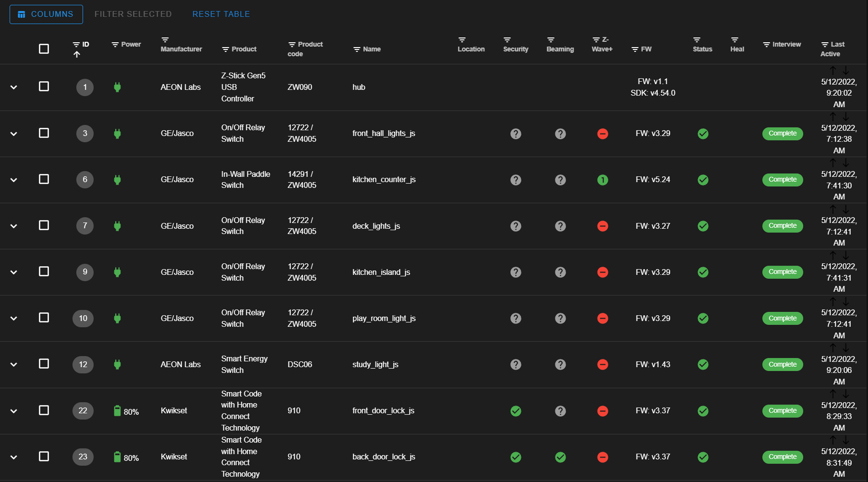Image resolution: width=868 pixels, height=482 pixels.
Task: Click the ascending sort arrow under ID
Action: click(x=77, y=55)
